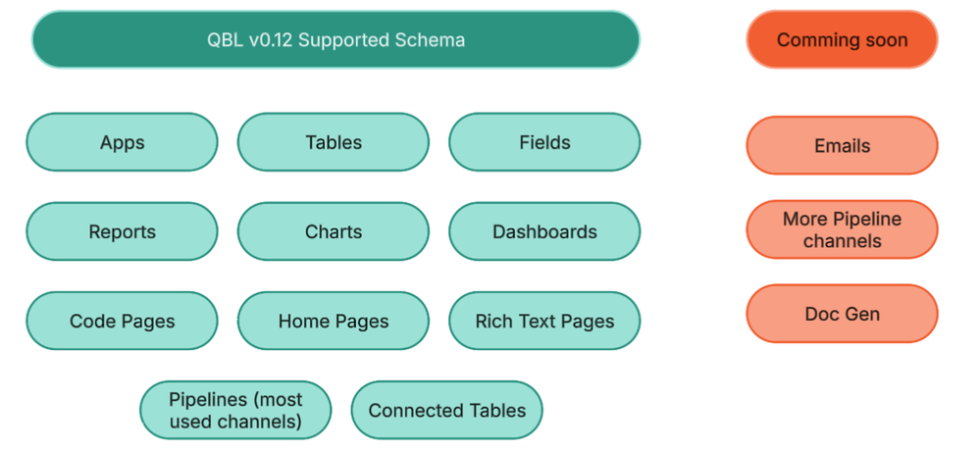Image resolution: width=980 pixels, height=451 pixels.
Task: Select the Connected Tables pill
Action: click(x=446, y=411)
